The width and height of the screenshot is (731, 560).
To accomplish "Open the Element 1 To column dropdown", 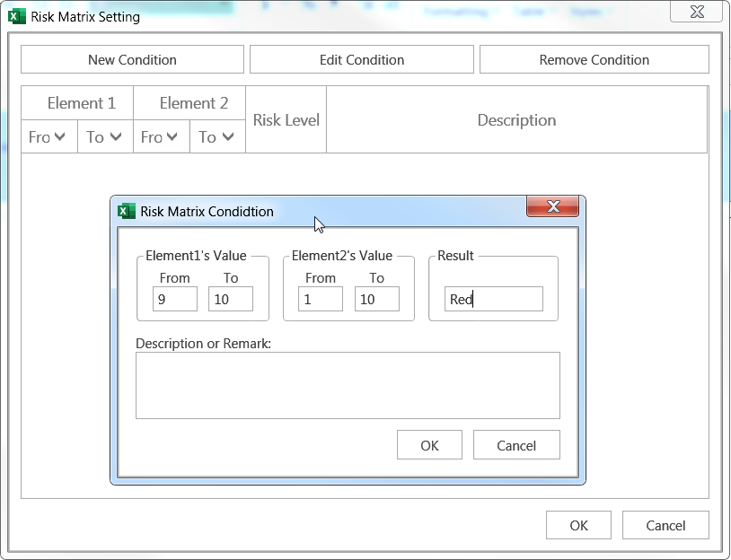I will pos(116,137).
